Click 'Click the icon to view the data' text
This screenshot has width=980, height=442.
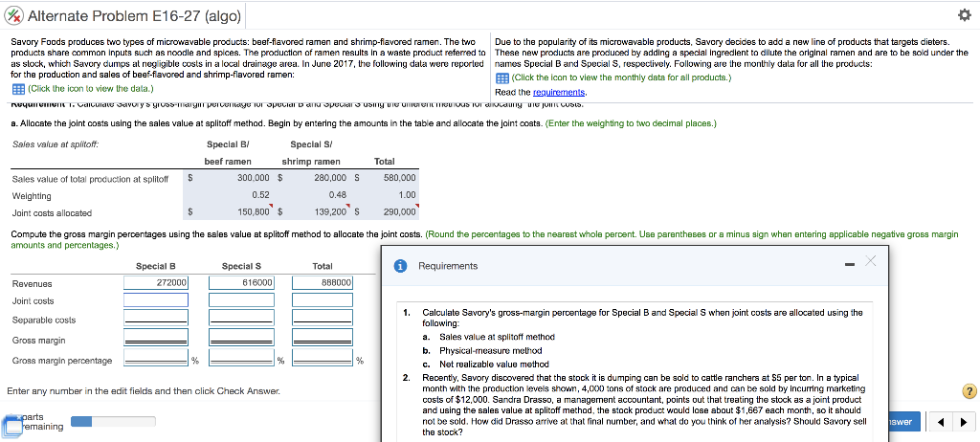pos(91,89)
